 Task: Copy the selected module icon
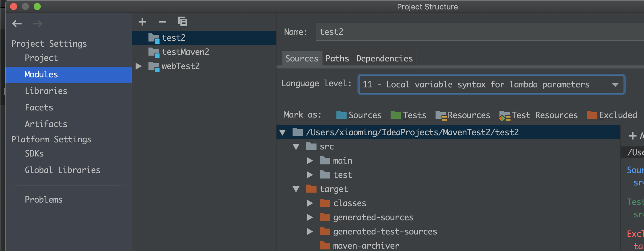tap(183, 22)
